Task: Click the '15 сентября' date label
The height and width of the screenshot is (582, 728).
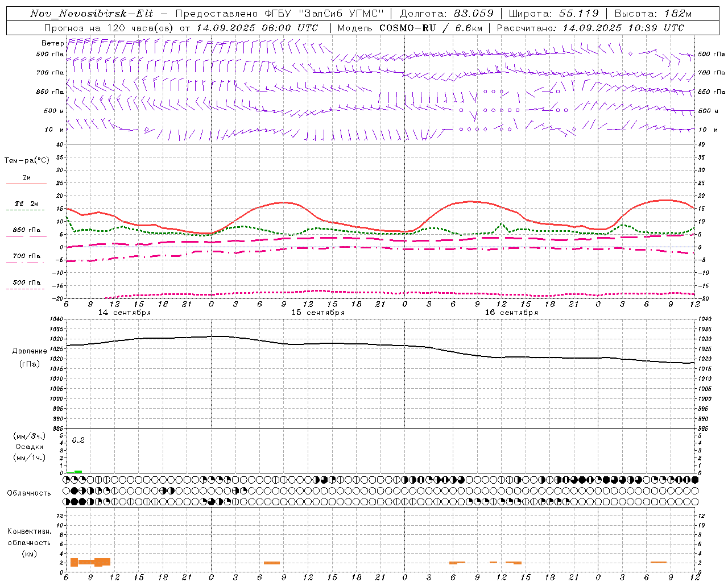Action: coord(318,313)
